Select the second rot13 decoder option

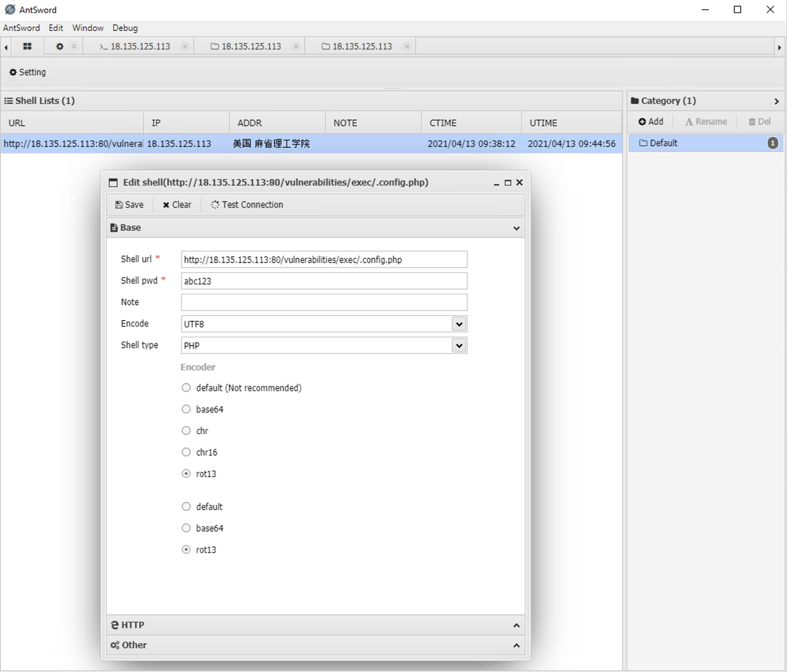pos(186,550)
